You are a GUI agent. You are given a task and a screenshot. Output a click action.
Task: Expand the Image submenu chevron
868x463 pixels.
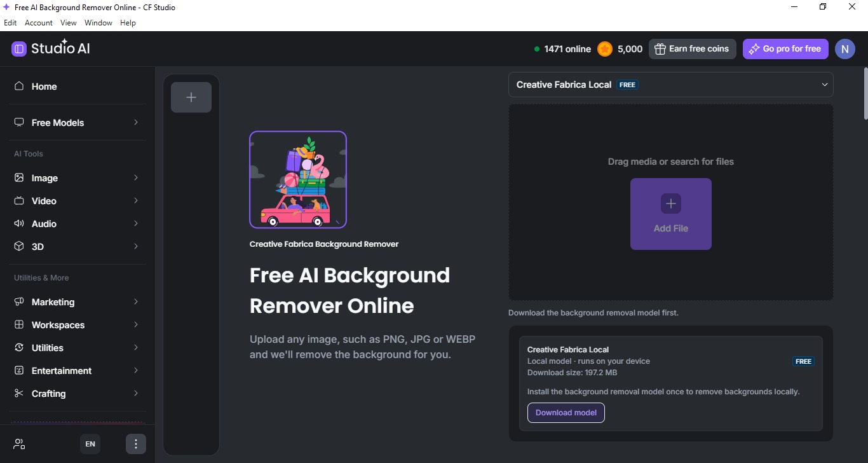(136, 177)
